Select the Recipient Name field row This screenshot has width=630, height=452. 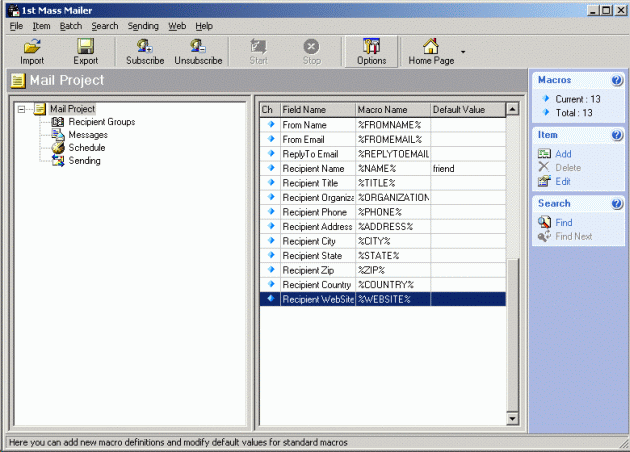(x=382, y=168)
